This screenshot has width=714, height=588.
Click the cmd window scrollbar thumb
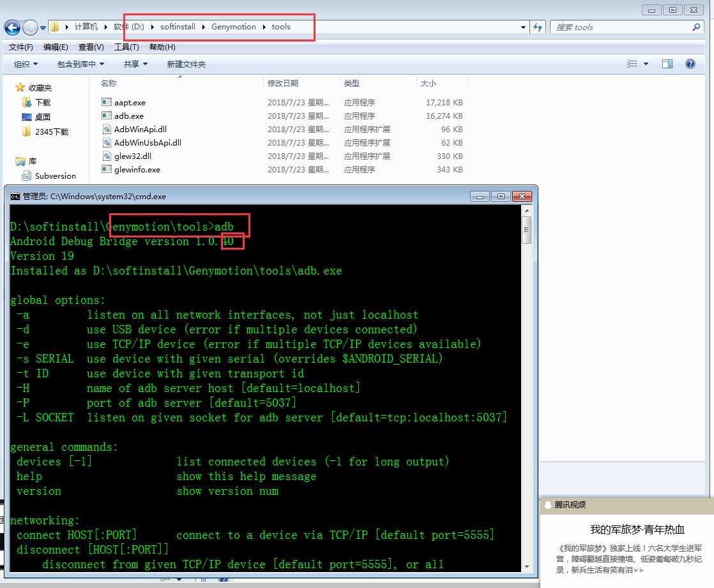click(x=526, y=230)
